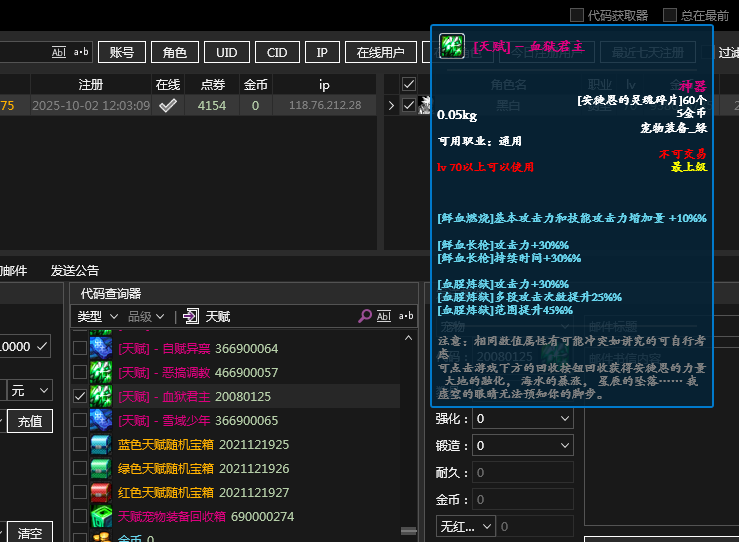Image resolution: width=739 pixels, height=542 pixels.
Task: Click the 天赋 search text field
Action: [278, 316]
